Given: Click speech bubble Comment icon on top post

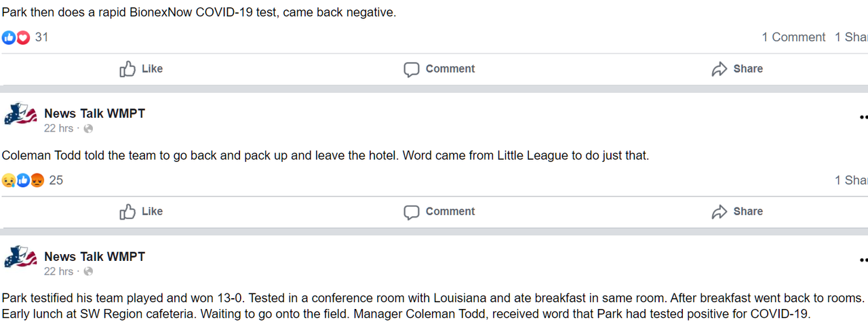Looking at the screenshot, I should point(411,69).
